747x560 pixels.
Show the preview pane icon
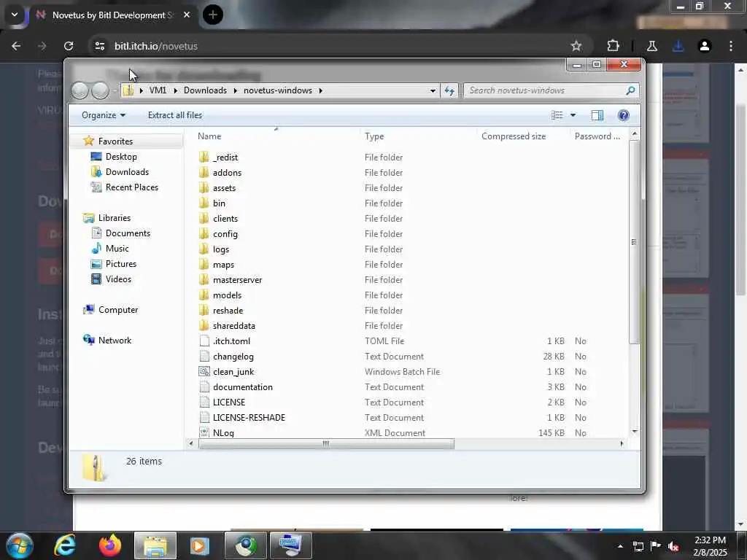point(597,115)
